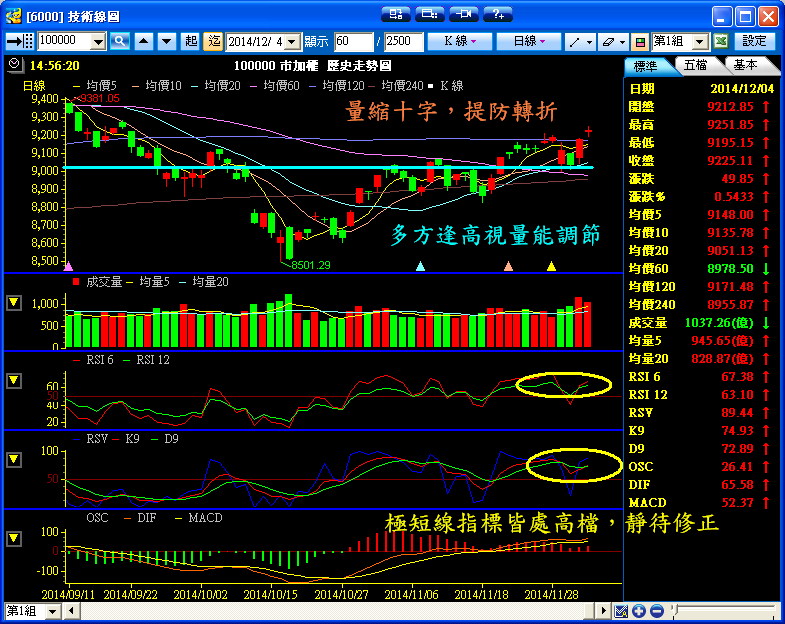Viewport: 785px width, 624px height.
Task: Click the 設定 settings button
Action: [x=755, y=41]
